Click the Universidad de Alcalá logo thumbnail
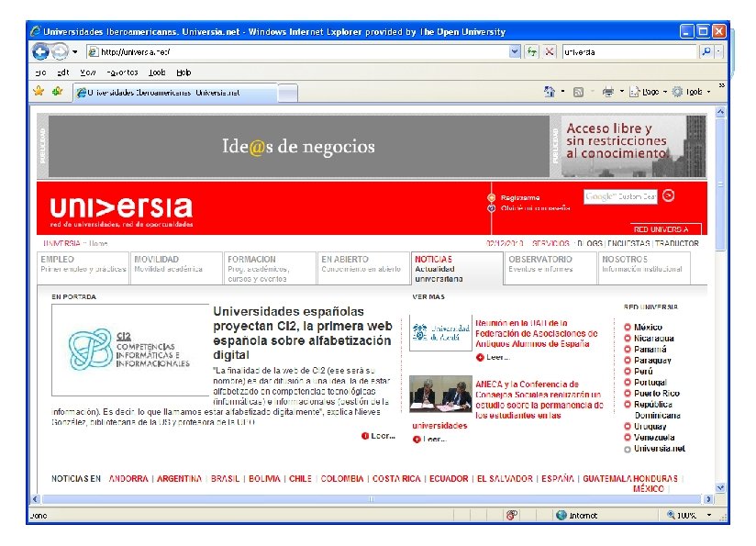 440,333
